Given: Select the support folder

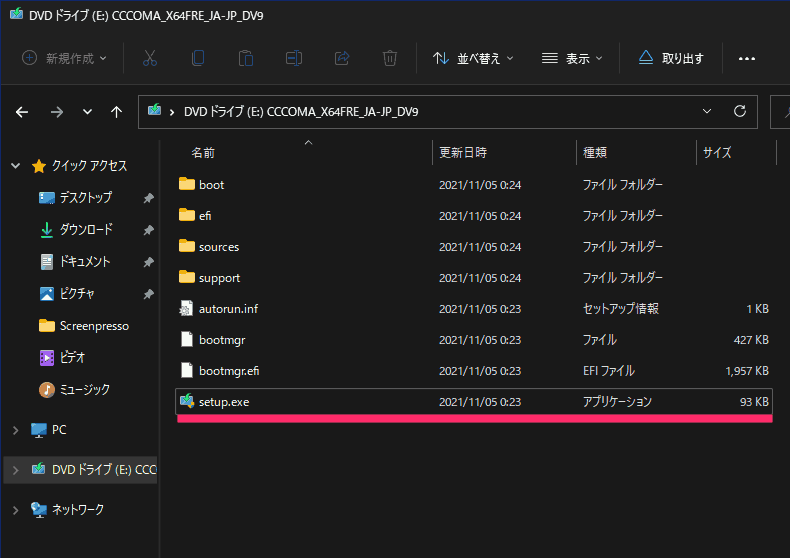Looking at the screenshot, I should [474, 277].
